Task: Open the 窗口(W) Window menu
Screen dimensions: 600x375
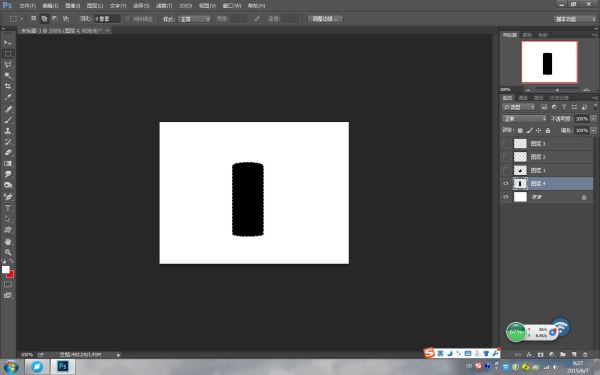Action: (x=232, y=5)
